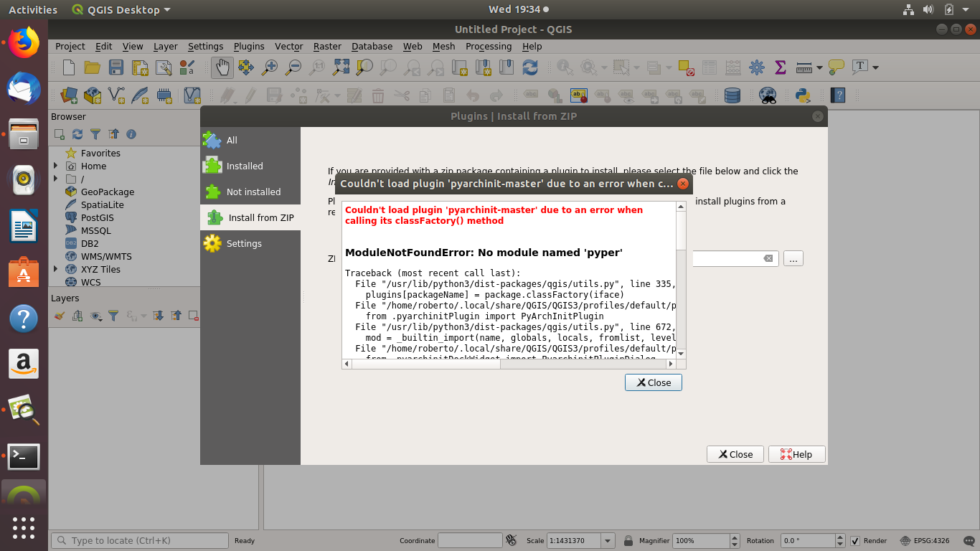Open the measure tool dropdown arrow

819,67
